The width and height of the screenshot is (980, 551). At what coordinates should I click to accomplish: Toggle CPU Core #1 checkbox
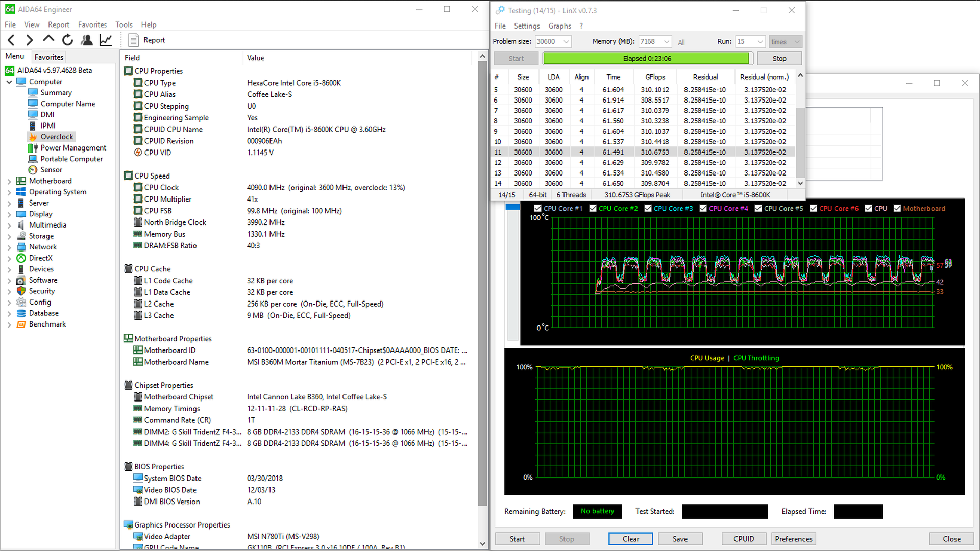tap(537, 208)
